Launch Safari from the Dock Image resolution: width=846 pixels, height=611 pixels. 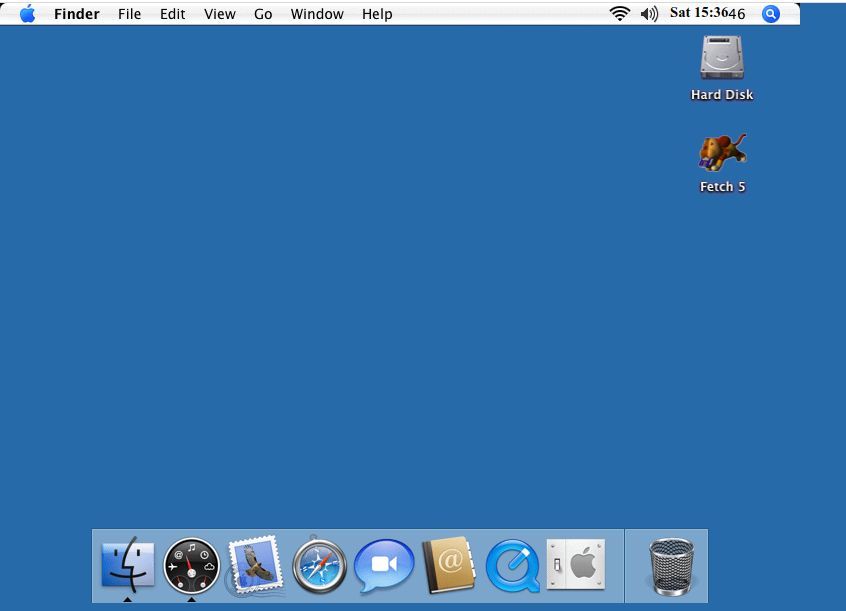[319, 565]
